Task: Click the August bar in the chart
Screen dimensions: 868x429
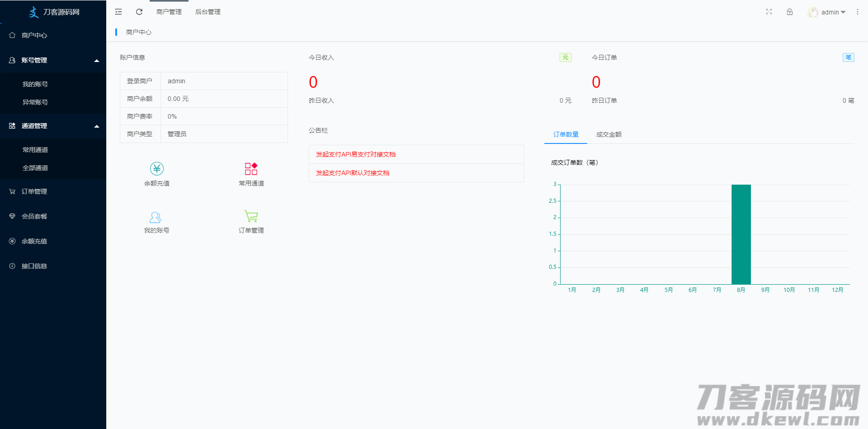Action: 741,234
